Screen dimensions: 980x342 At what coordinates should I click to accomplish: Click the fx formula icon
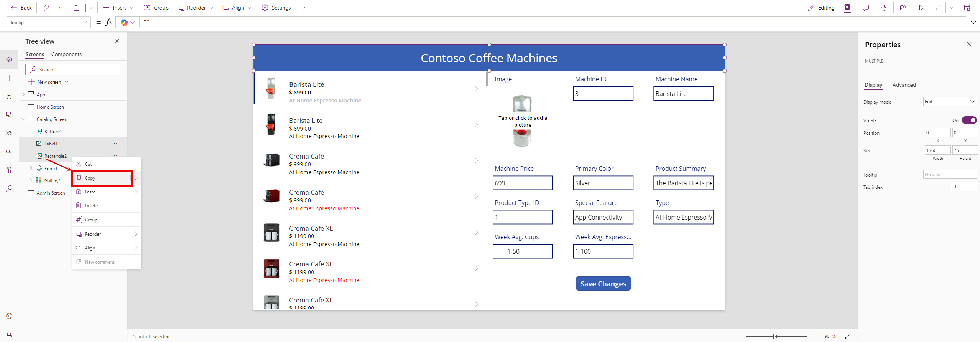pos(109,22)
